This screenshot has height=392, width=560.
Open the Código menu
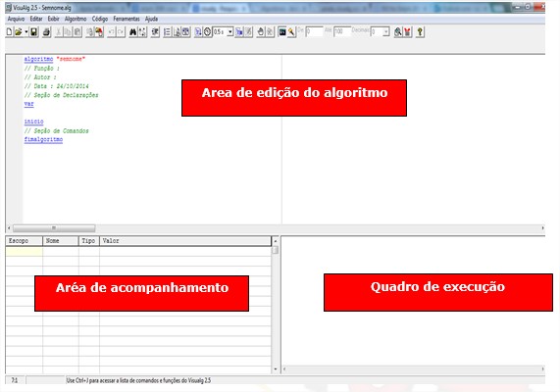click(x=100, y=19)
